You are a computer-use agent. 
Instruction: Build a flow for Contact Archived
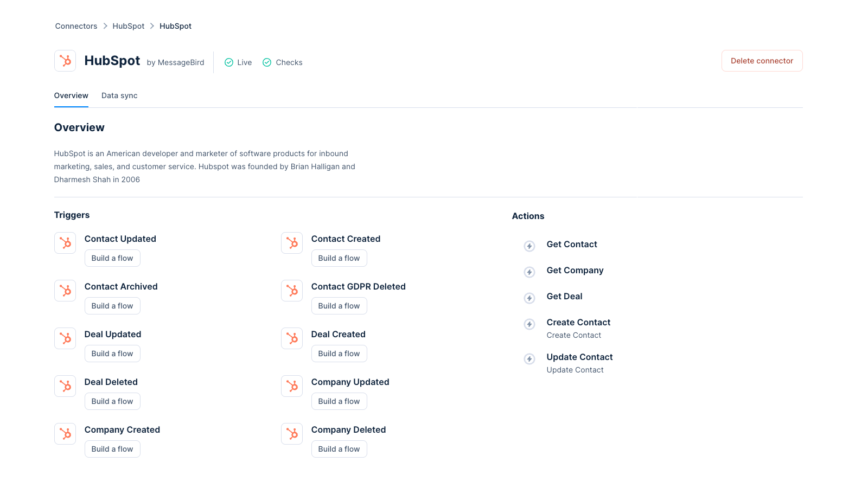(112, 306)
